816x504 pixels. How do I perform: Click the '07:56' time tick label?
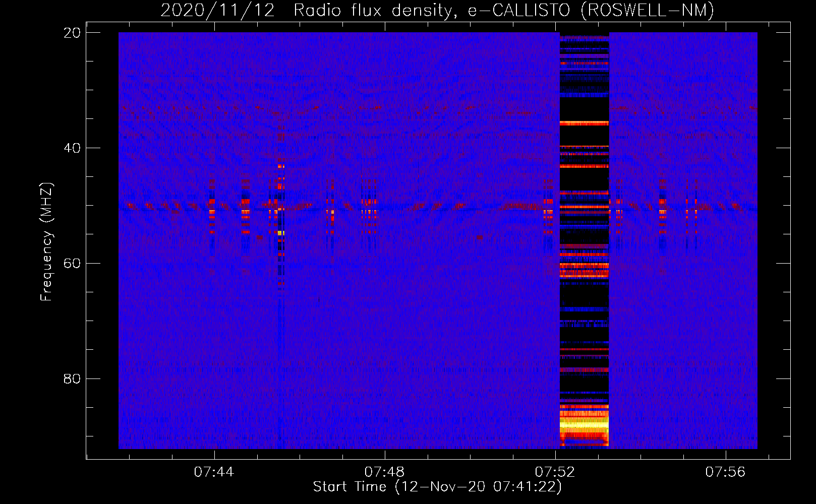[726, 472]
